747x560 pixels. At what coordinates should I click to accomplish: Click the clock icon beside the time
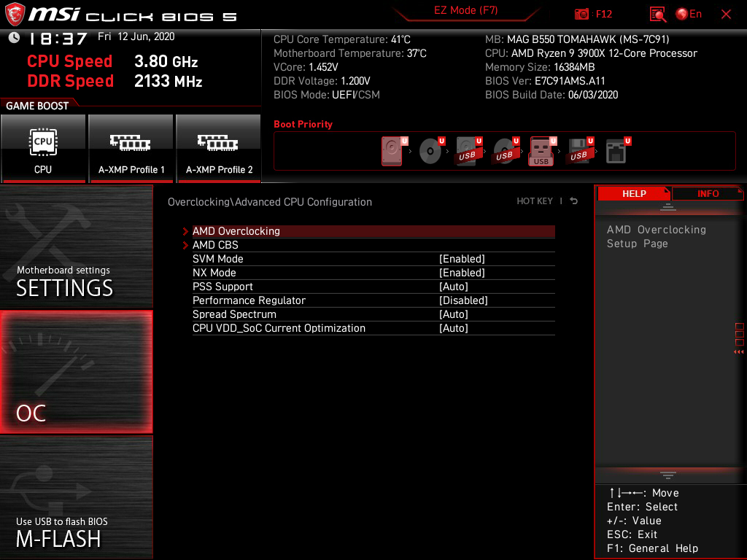tap(15, 38)
